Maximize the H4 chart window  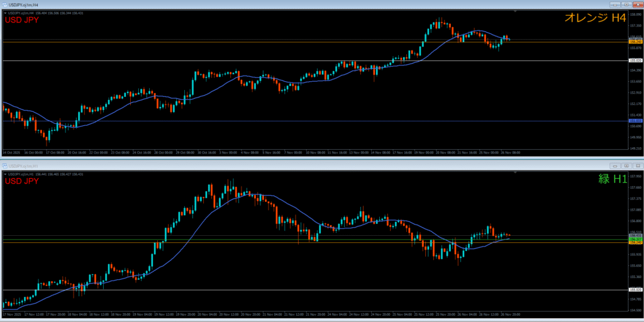click(626, 4)
